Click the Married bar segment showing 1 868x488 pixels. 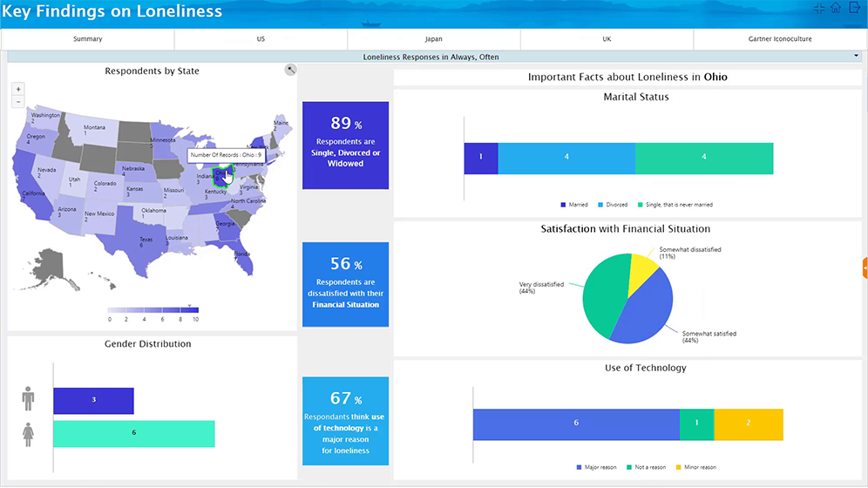(481, 159)
